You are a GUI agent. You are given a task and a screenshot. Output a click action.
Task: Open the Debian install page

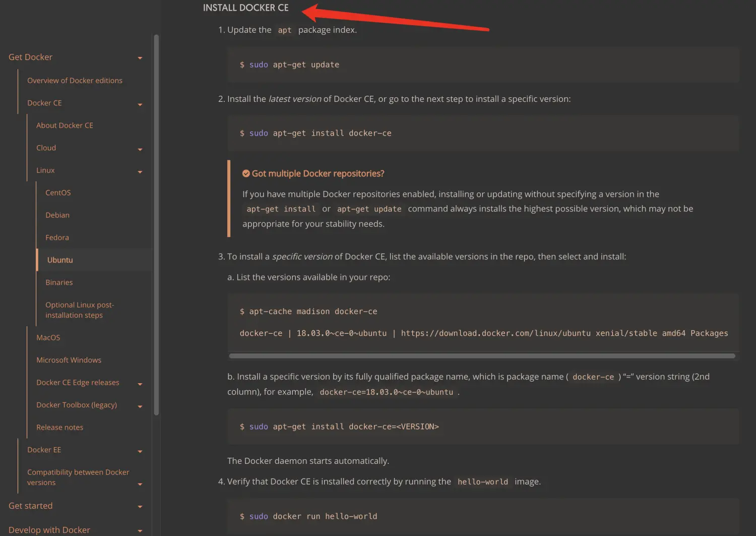coord(57,215)
